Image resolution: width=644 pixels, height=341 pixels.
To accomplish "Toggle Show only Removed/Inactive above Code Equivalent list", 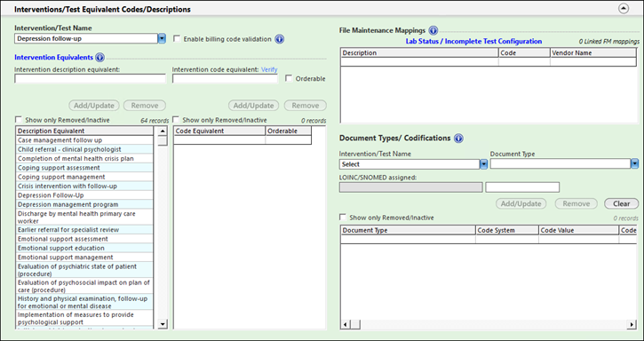I will pyautogui.click(x=175, y=120).
